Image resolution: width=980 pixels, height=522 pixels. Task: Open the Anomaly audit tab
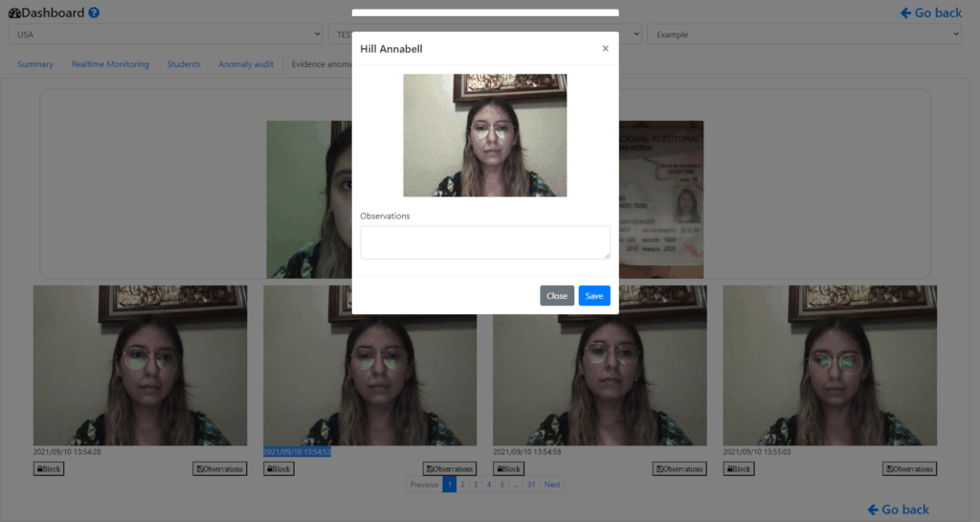(246, 64)
